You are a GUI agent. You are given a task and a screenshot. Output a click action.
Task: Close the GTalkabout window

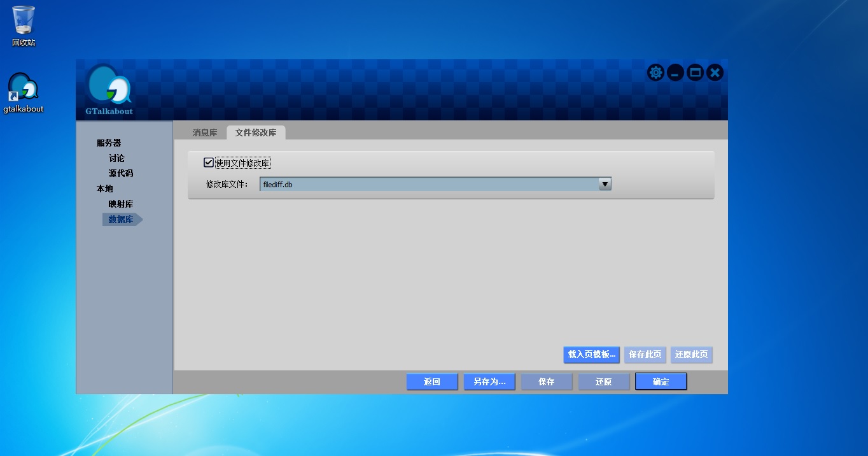click(x=715, y=73)
